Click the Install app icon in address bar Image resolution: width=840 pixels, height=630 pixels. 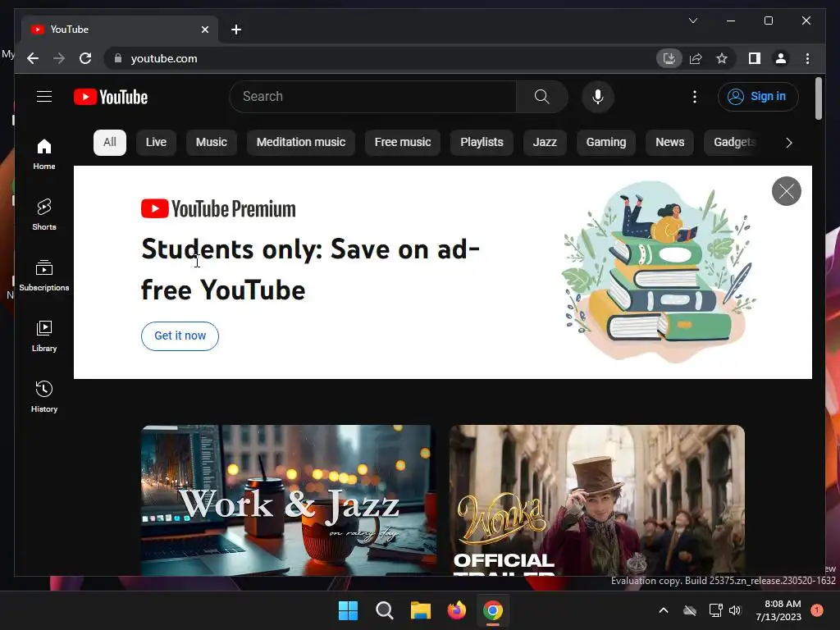click(x=669, y=58)
